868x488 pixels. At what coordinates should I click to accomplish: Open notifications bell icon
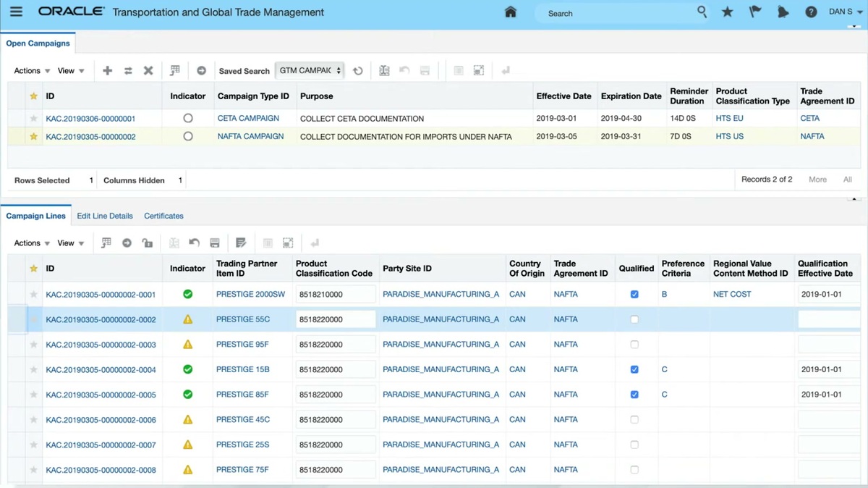[783, 12]
